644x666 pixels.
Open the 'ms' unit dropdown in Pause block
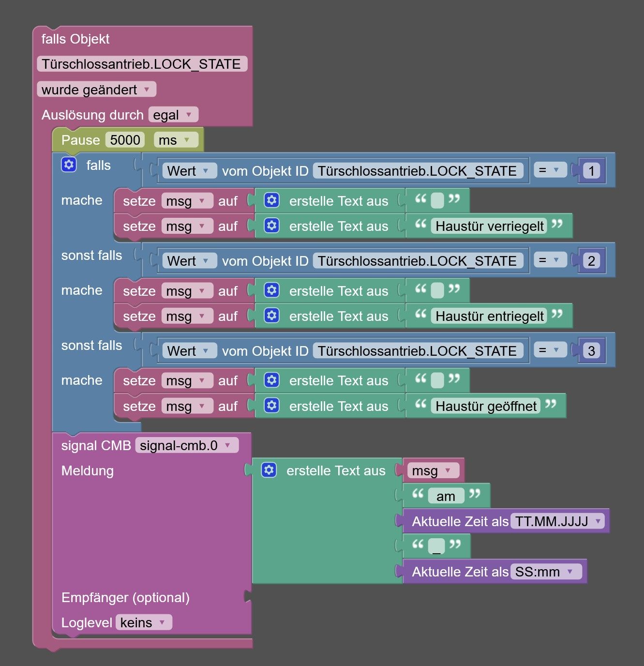point(176,140)
